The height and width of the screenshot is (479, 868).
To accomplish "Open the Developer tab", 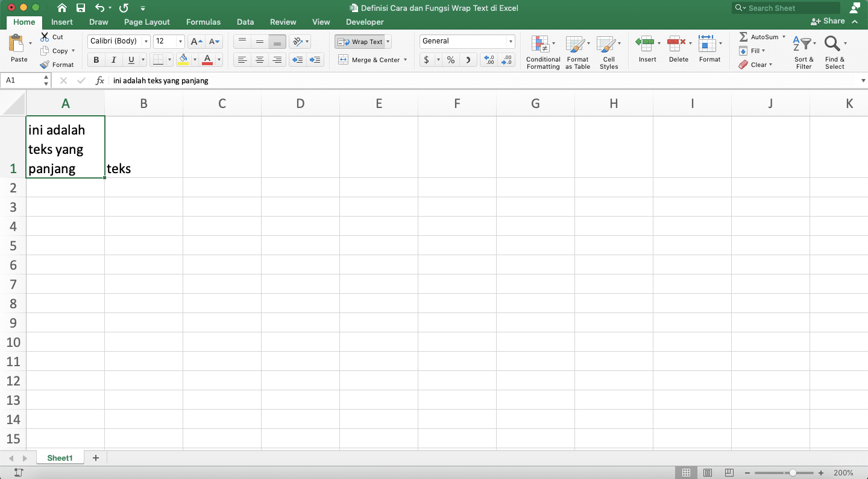I will point(365,22).
